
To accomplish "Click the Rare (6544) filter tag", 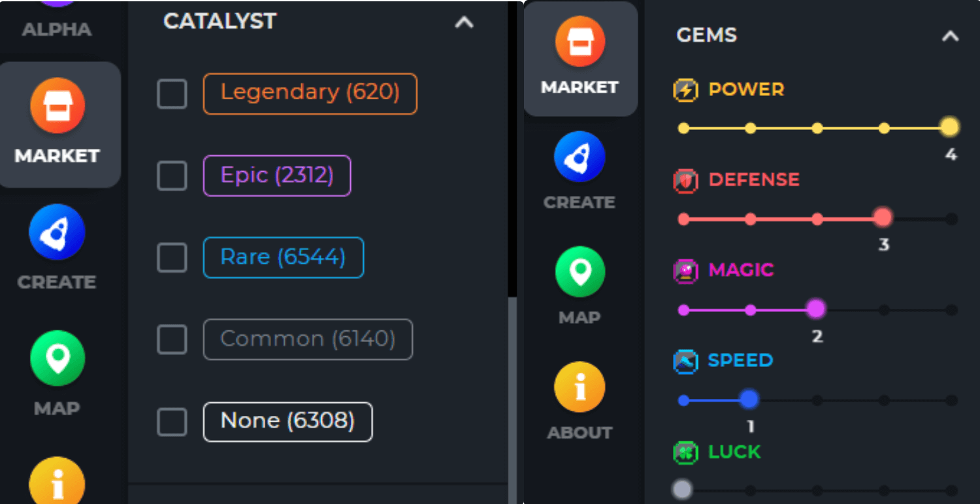I will pyautogui.click(x=283, y=257).
